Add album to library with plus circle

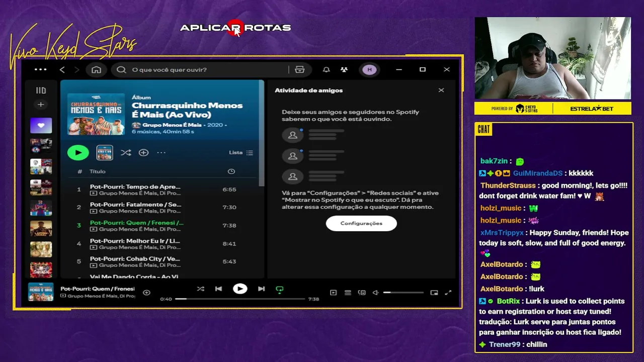[143, 152]
